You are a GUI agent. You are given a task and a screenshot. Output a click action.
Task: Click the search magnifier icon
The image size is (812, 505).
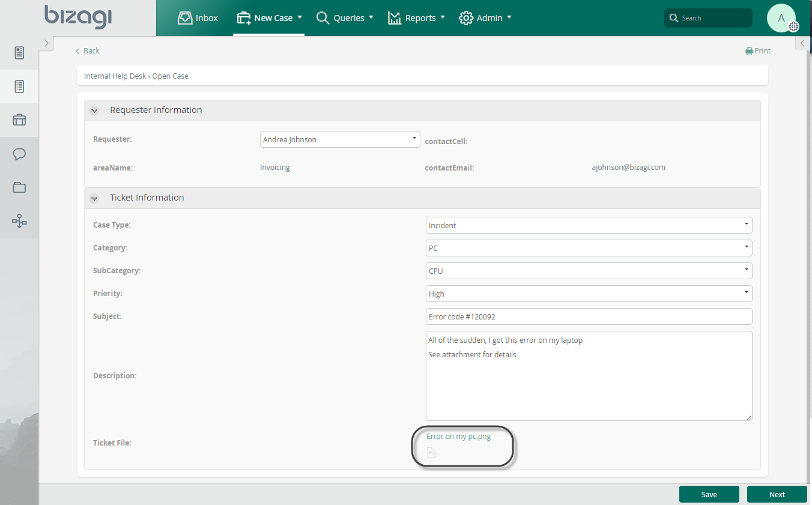coord(674,18)
